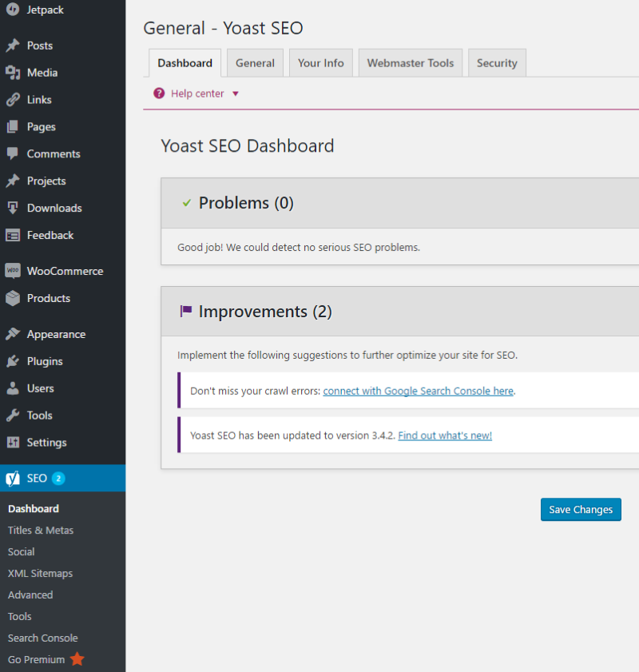Click the Projects pin icon
Viewport: 639px width, 672px height.
tap(13, 181)
